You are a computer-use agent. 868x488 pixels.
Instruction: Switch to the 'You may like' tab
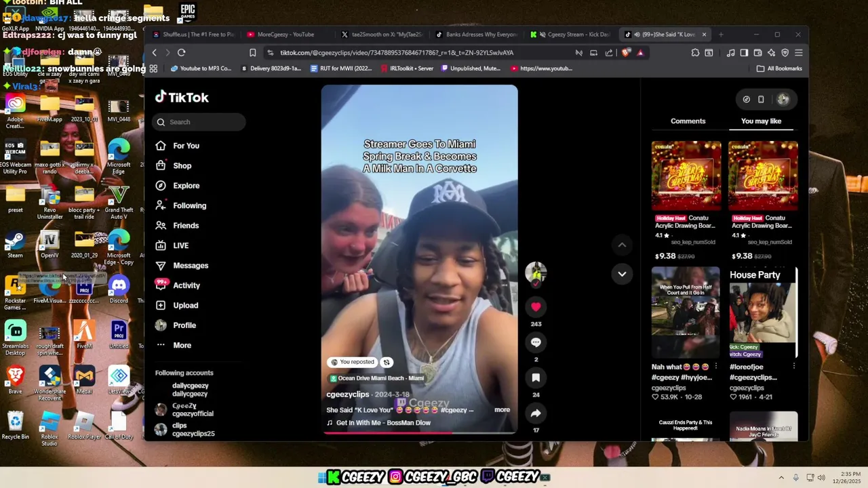tap(761, 121)
